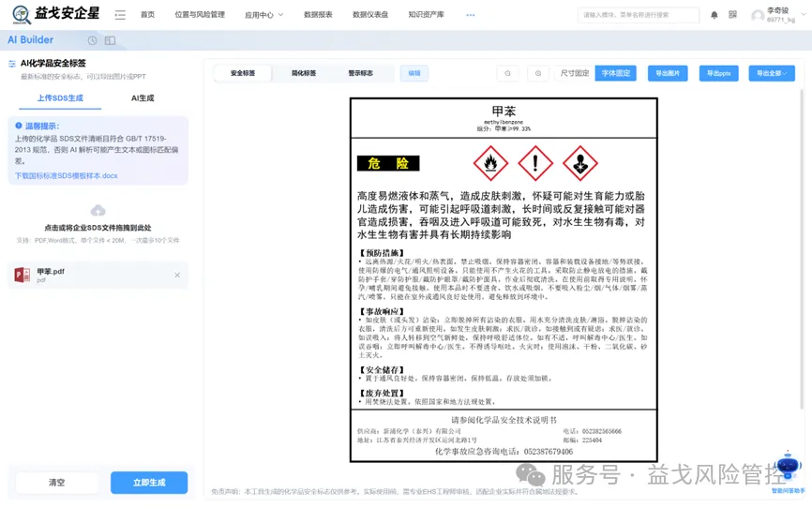
Task: Click the 立即生成 button
Action: 149,483
